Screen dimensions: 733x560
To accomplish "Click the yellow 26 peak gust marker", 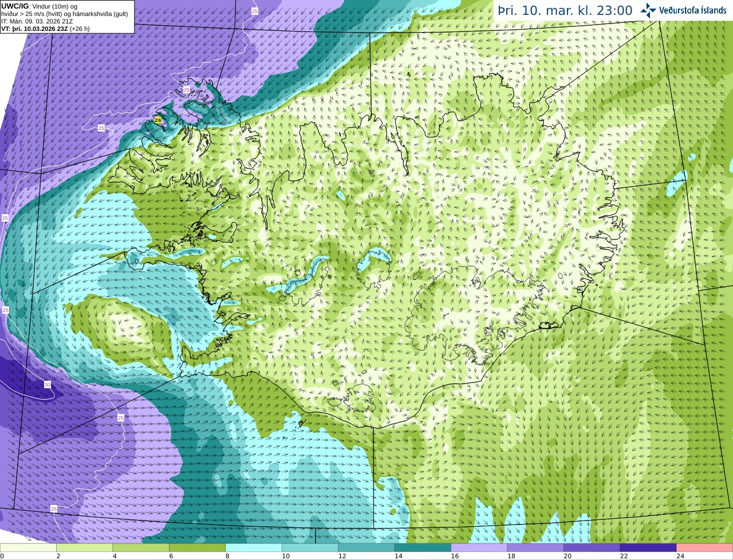I will click(x=157, y=120).
